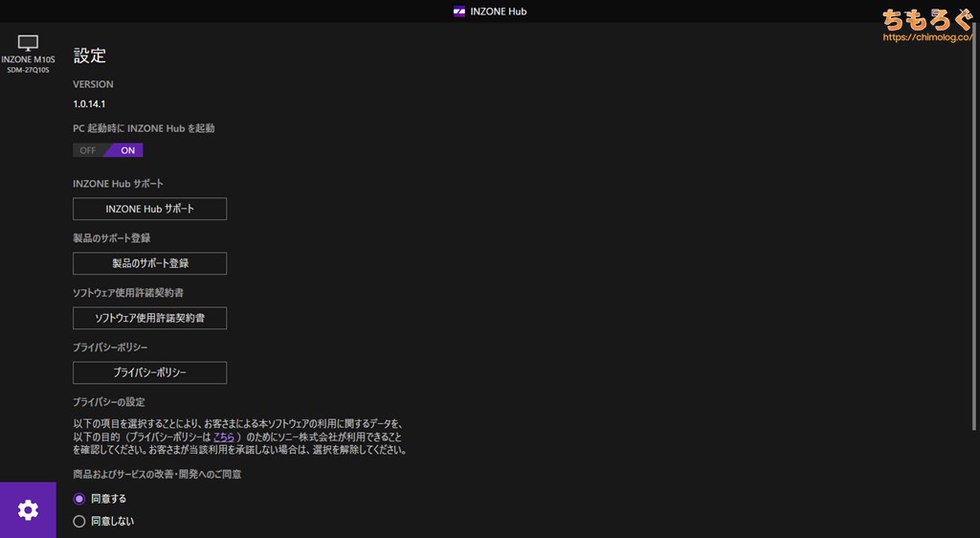Follow the こちら privacy policy link
980x538 pixels.
click(x=224, y=437)
